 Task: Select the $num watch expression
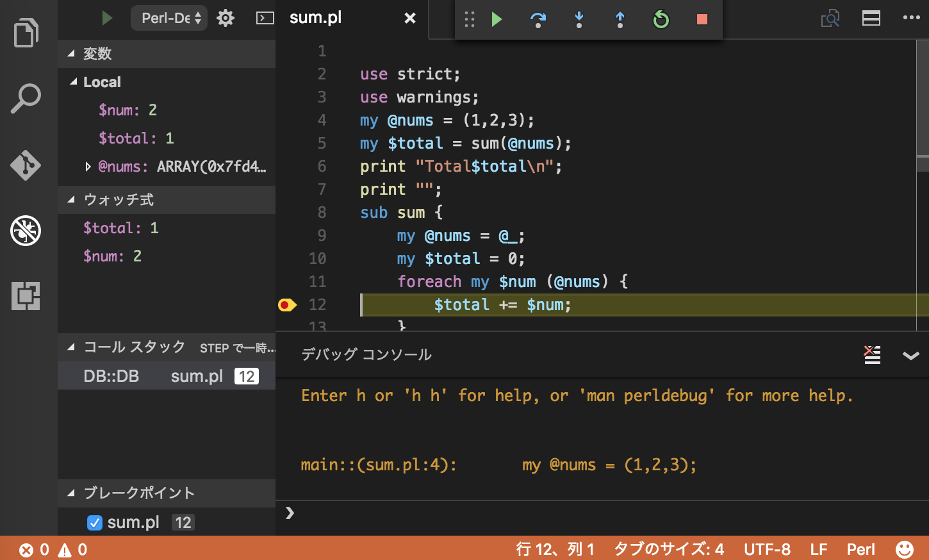(167, 256)
